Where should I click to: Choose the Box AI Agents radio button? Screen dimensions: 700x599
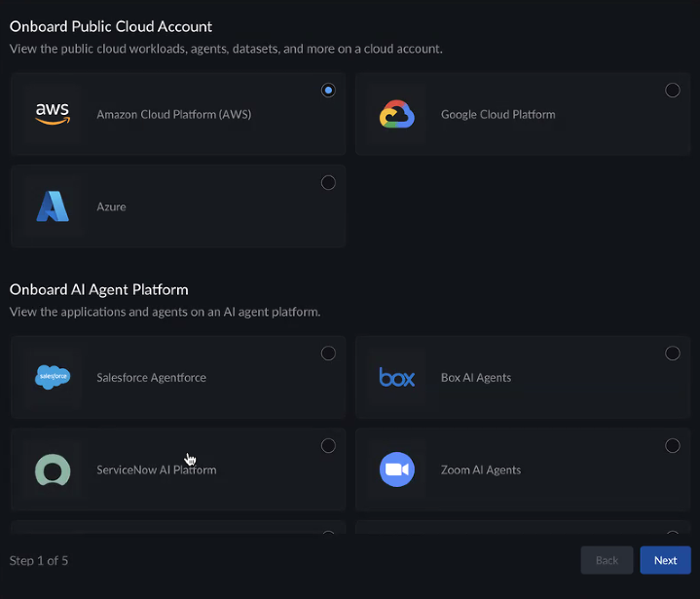(673, 354)
